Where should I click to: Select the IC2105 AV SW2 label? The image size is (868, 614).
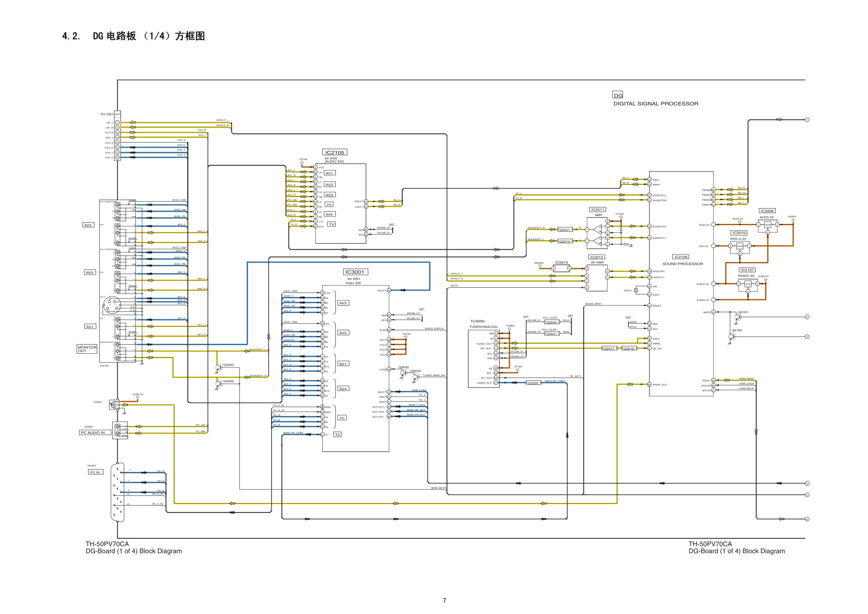pyautogui.click(x=335, y=153)
